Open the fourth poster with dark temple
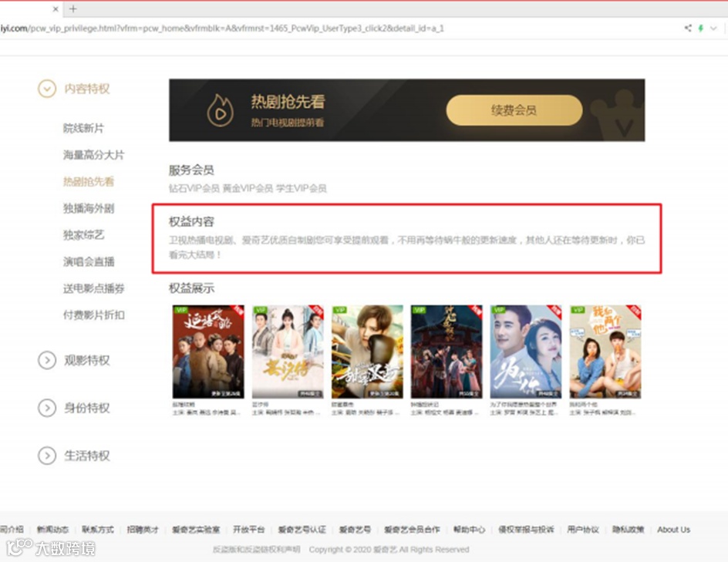Screen dimensions: 728x562 [x=447, y=352]
